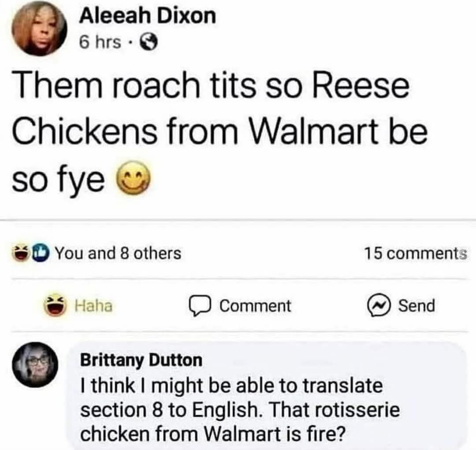The height and width of the screenshot is (450, 476).
Task: Toggle the Haha reaction button
Action: click(x=78, y=305)
